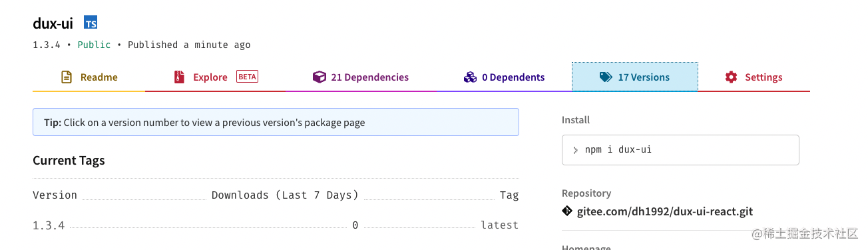Open the Explore tab label
The image size is (868, 250).
click(x=210, y=77)
